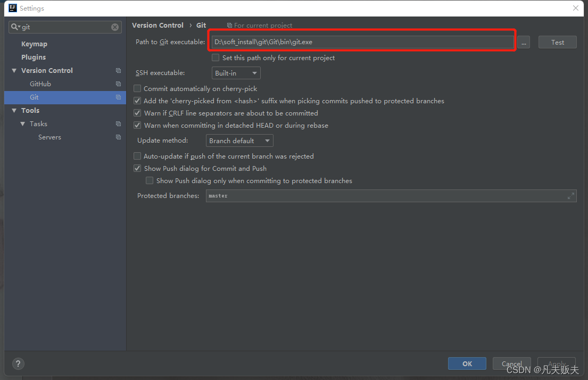Click in the settings search box

coord(65,27)
